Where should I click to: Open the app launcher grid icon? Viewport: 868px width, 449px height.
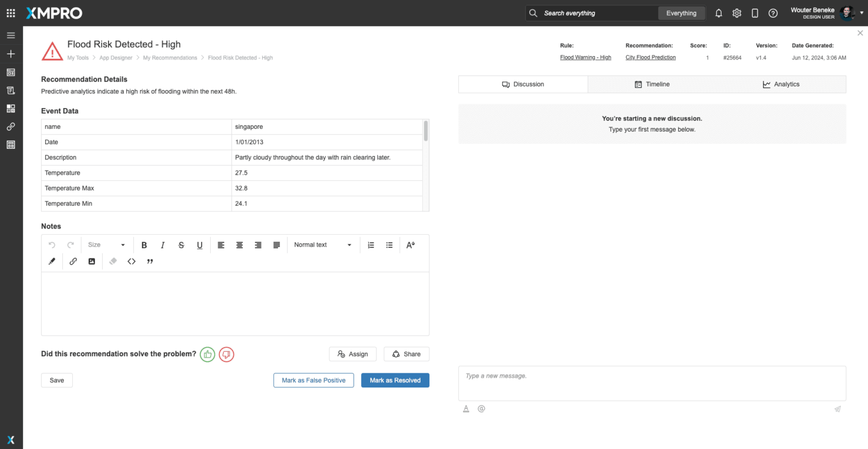(x=11, y=13)
